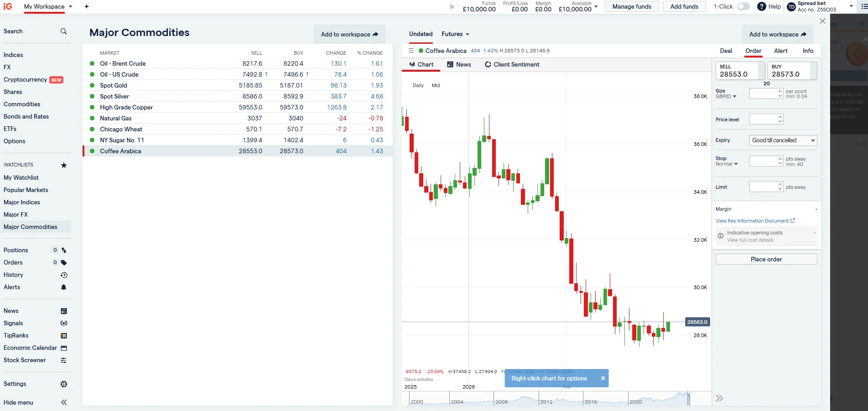Open the Expiry dropdown showing Good till cancelled
Image resolution: width=868 pixels, height=411 pixels.
click(x=782, y=140)
